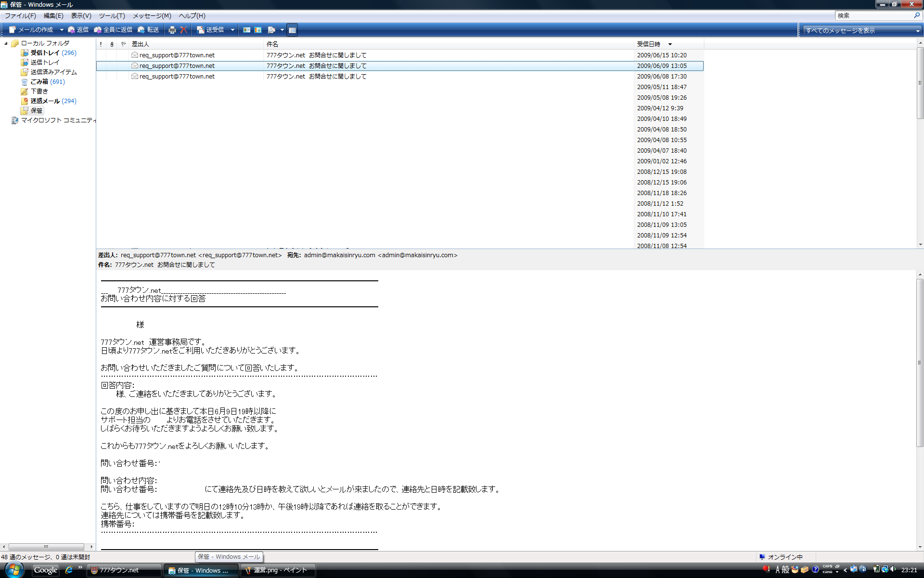
Task: Open the ファイル(F) menu
Action: pos(20,16)
